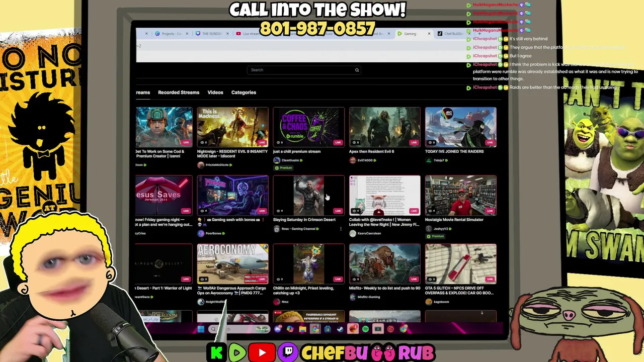
Task: Open AEROCONOMY stream thumbnail
Action: point(232,263)
